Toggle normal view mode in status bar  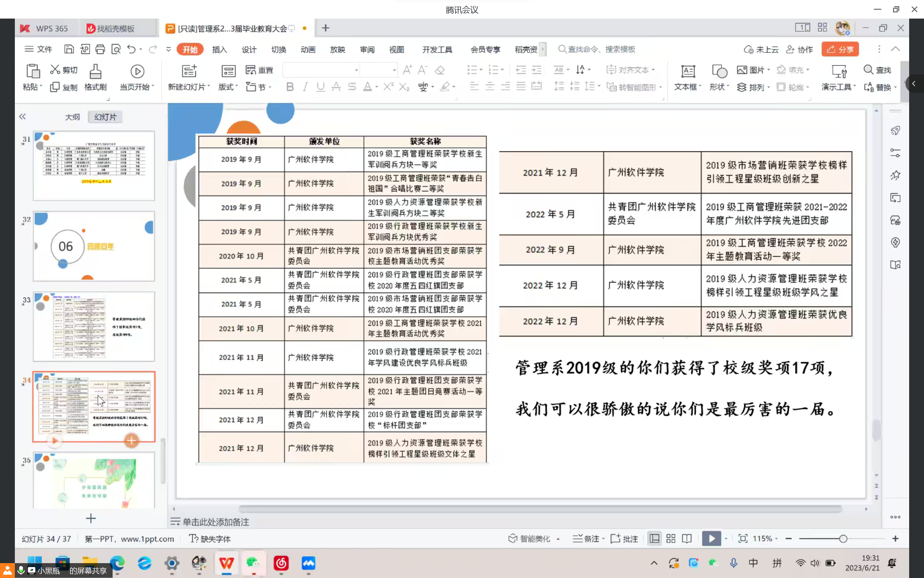pos(654,538)
